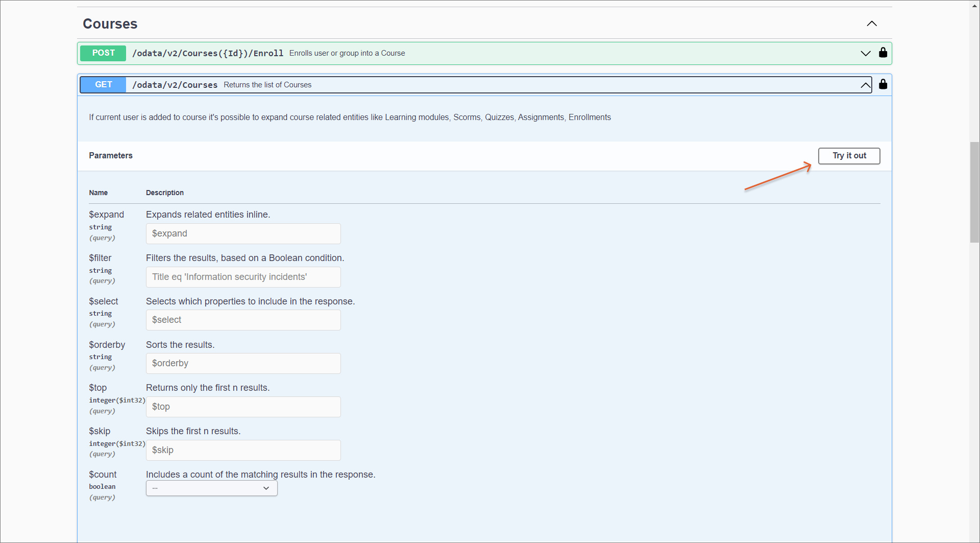
Task: Expand the POST Enroll endpoint chevron
Action: (x=865, y=53)
